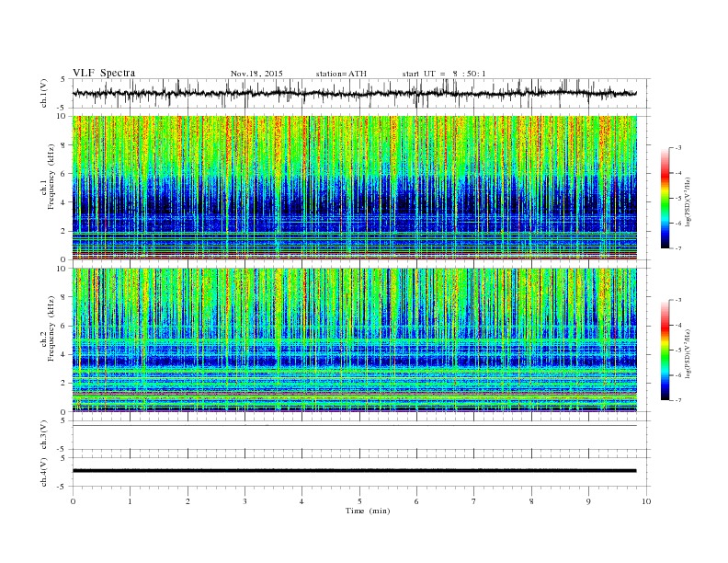
Task: Click the ch.1 spectrogram panel
Action: click(x=354, y=188)
